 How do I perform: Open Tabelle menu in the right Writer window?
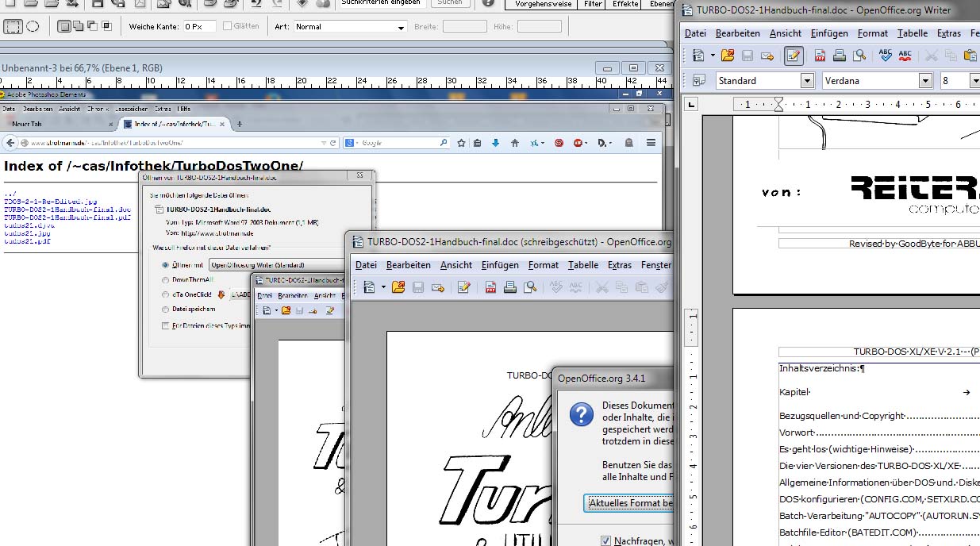(913, 33)
